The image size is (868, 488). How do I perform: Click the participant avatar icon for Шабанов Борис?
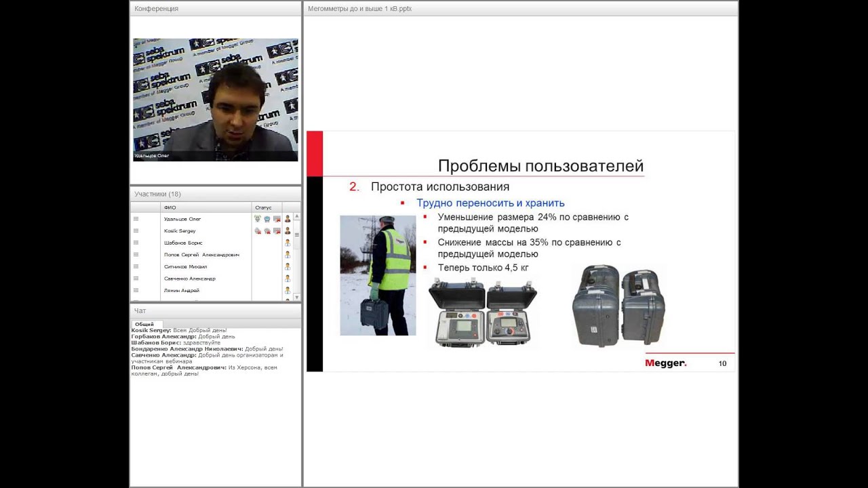click(288, 243)
